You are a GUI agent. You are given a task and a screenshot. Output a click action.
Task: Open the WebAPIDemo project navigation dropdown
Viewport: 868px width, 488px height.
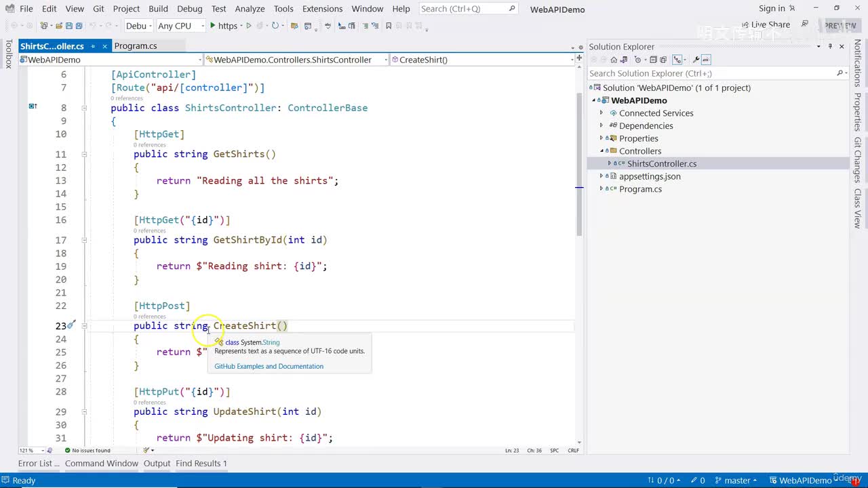[x=111, y=60]
